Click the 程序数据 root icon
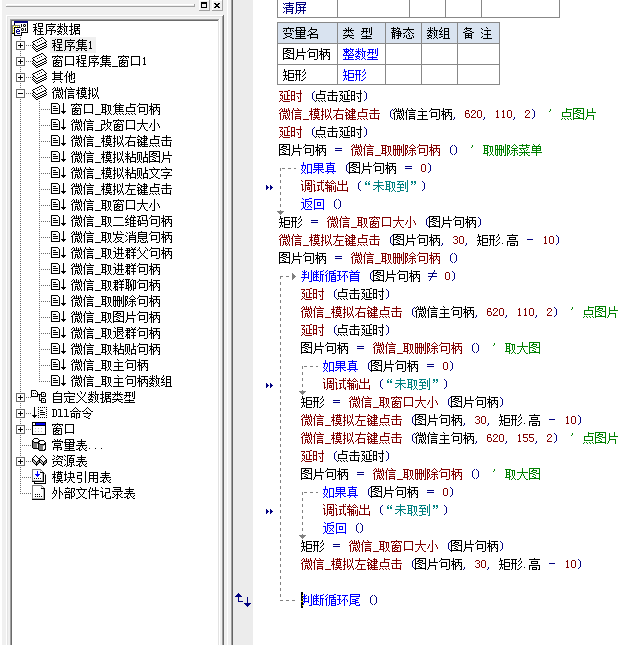The image size is (643, 645). (20, 29)
